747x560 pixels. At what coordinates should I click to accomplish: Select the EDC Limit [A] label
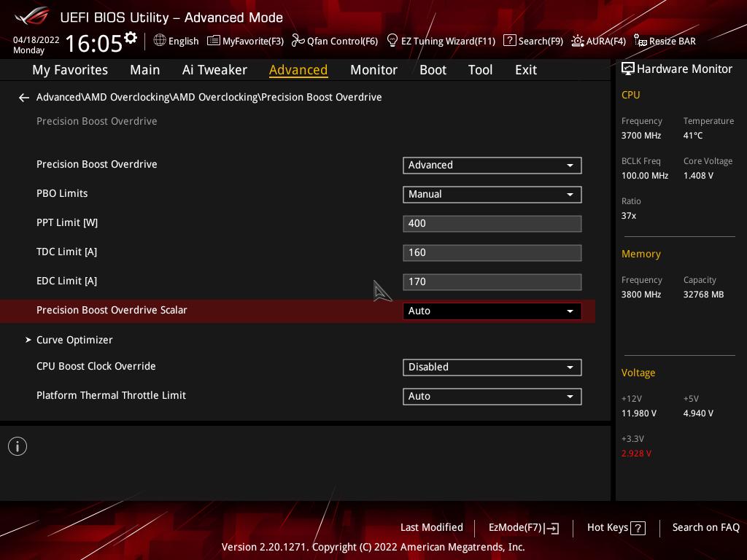66,281
